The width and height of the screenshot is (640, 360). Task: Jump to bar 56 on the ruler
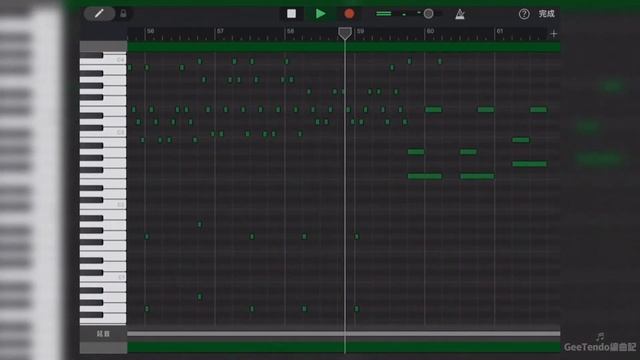pyautogui.click(x=151, y=31)
